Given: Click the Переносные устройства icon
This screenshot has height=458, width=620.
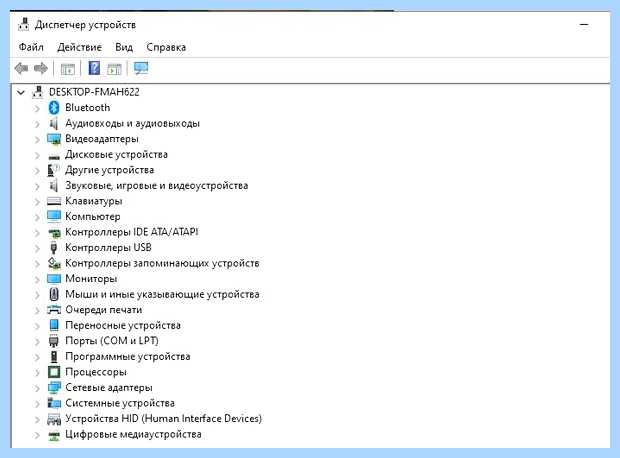Looking at the screenshot, I should tap(54, 326).
